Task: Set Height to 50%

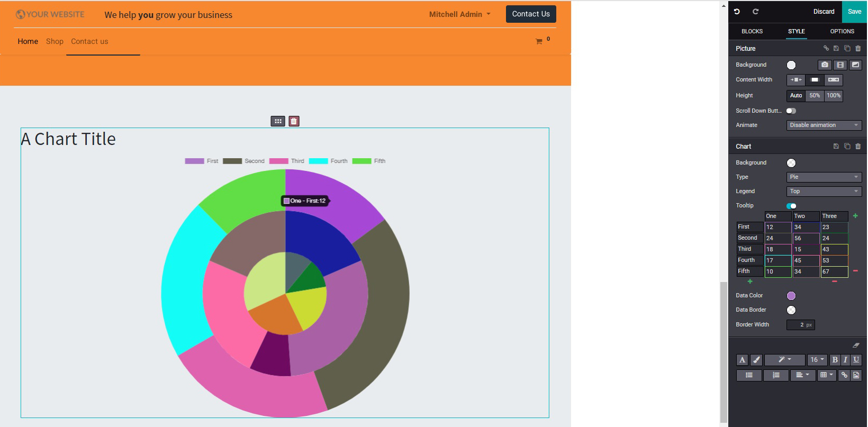Action: point(815,96)
